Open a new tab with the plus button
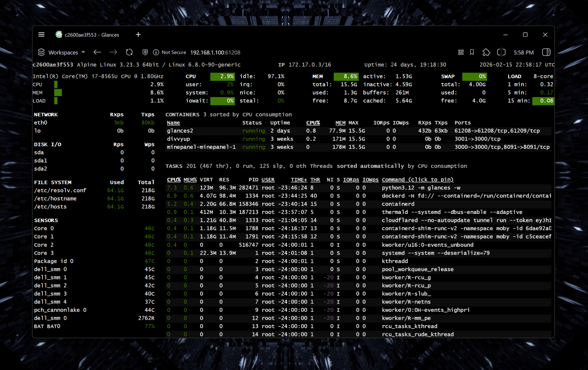The width and height of the screenshot is (588, 370). pyautogui.click(x=138, y=34)
